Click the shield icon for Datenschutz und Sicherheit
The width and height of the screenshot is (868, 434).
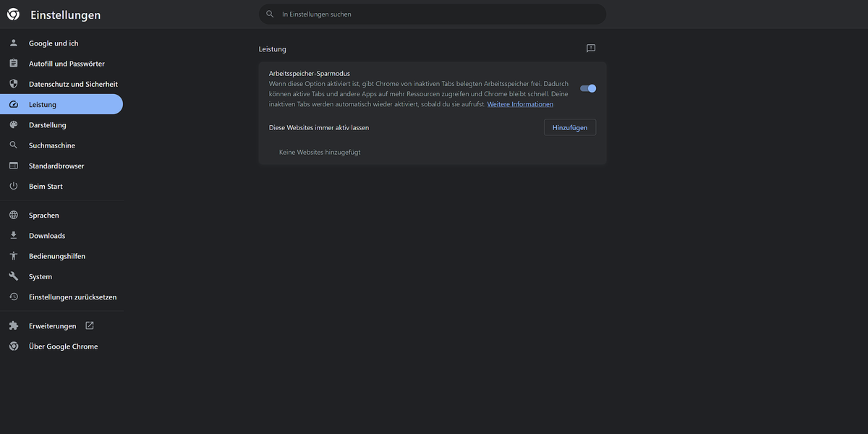point(13,84)
